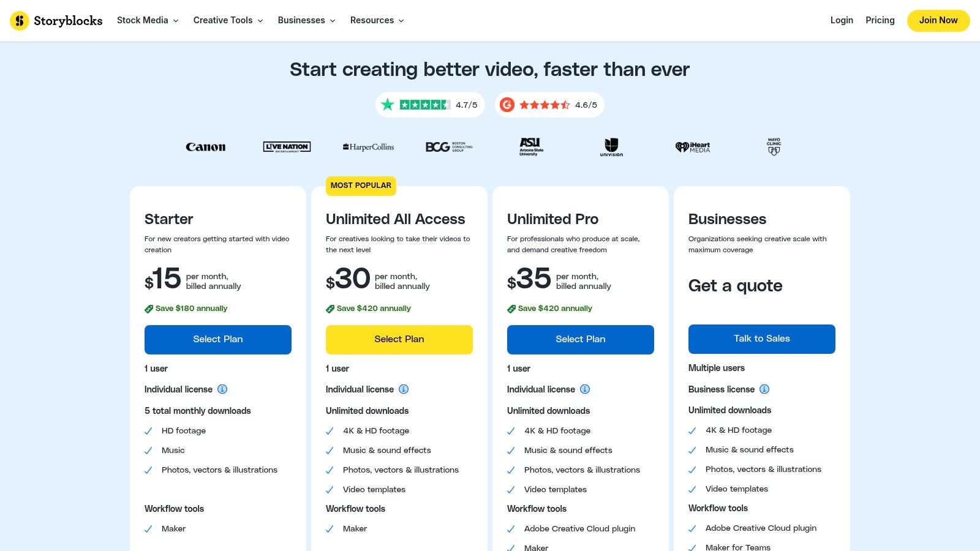Open the Login page
Screen dimensions: 980x551
click(x=842, y=20)
